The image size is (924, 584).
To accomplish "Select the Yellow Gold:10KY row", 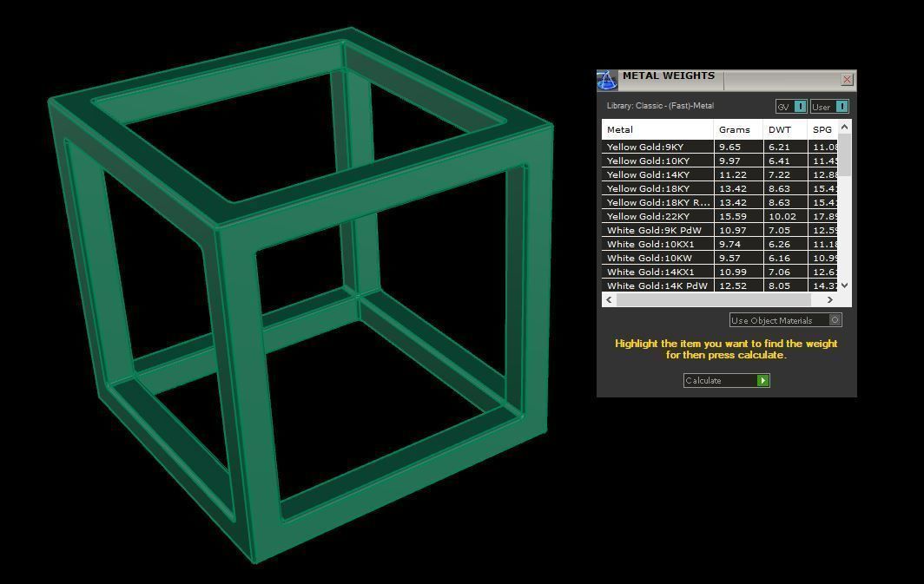I will click(x=720, y=161).
